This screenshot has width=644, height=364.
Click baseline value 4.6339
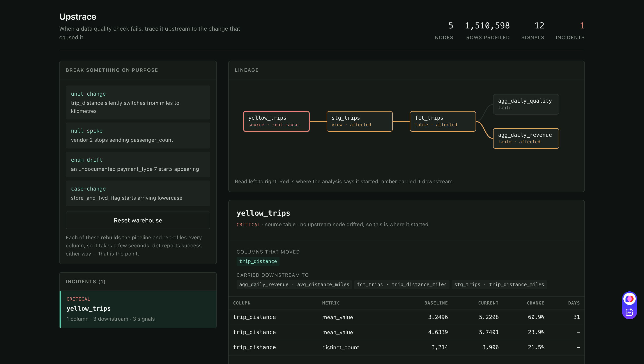coord(438,332)
